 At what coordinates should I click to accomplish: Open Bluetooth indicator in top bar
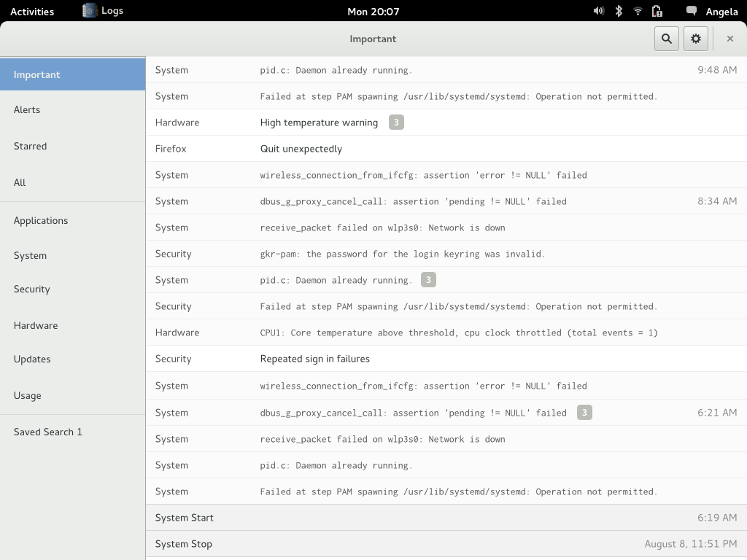point(619,11)
